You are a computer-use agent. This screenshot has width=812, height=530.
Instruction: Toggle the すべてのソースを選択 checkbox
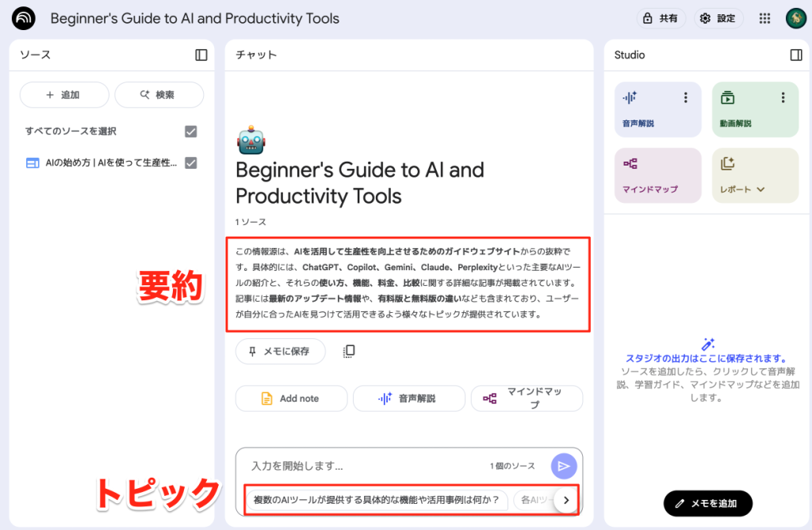point(190,132)
